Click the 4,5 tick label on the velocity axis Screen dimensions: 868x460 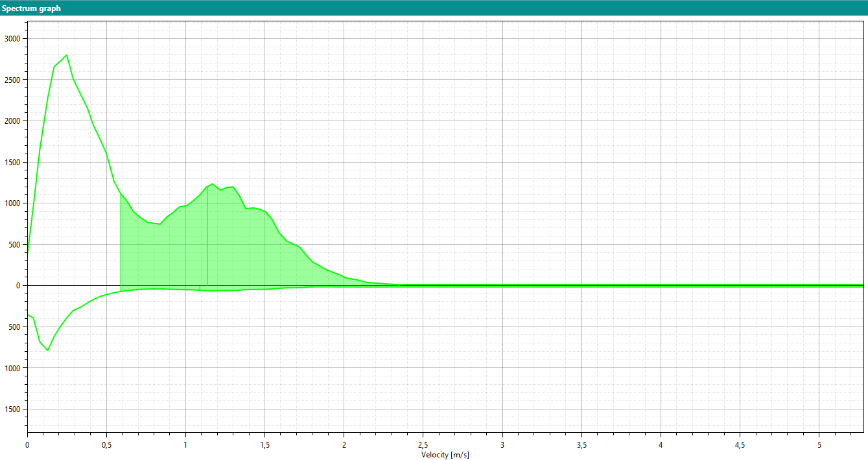click(x=740, y=445)
